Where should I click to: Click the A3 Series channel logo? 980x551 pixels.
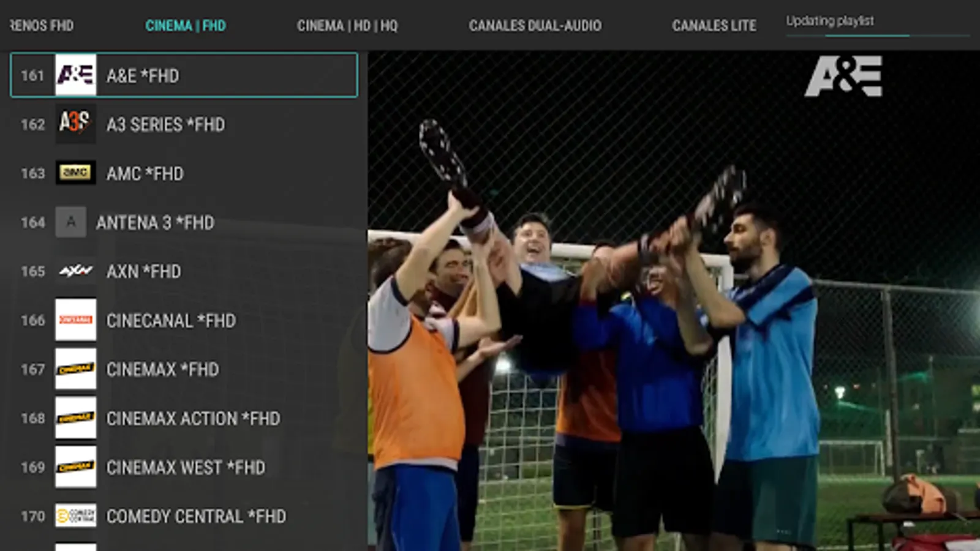[75, 124]
